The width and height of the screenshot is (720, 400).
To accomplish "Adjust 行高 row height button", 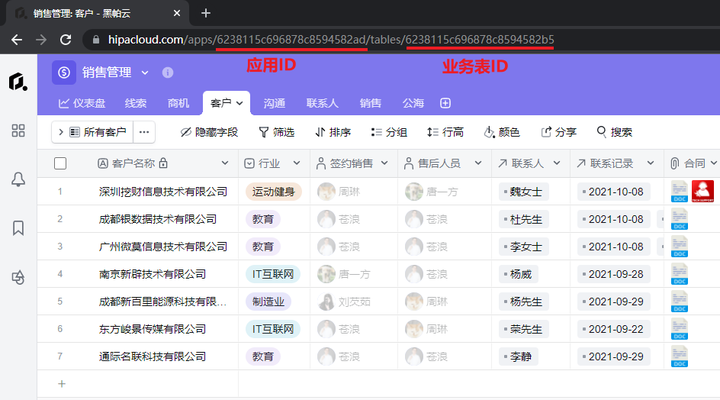I will (x=445, y=132).
